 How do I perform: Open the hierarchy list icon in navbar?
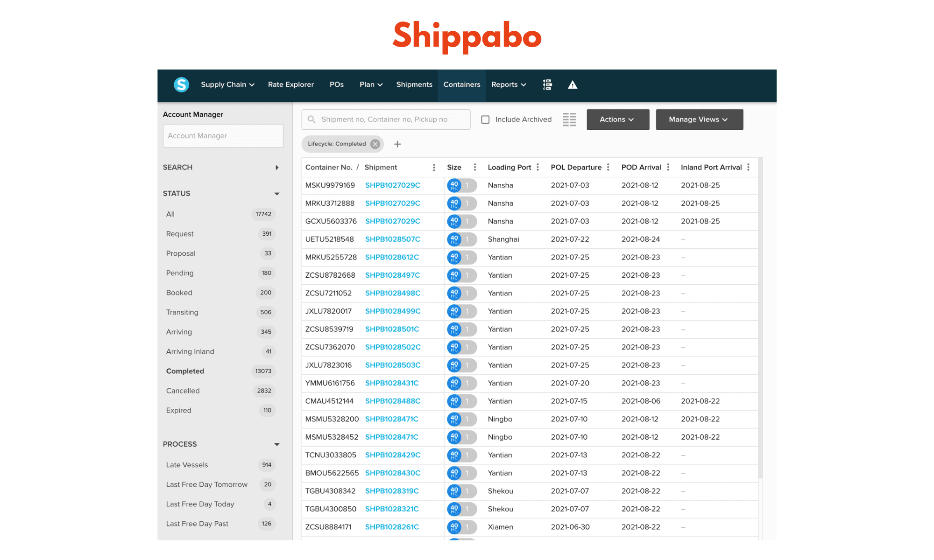(x=547, y=84)
